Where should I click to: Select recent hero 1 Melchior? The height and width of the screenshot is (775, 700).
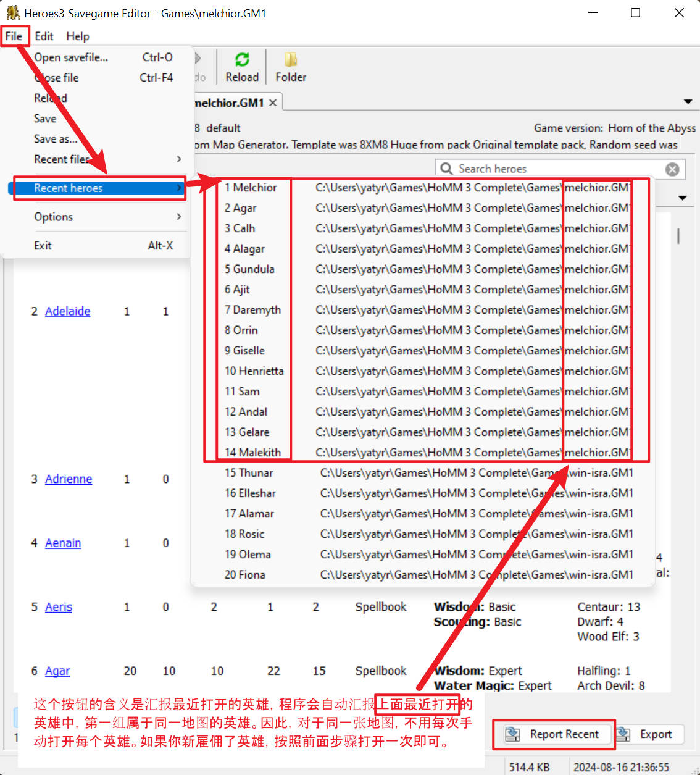(x=422, y=188)
